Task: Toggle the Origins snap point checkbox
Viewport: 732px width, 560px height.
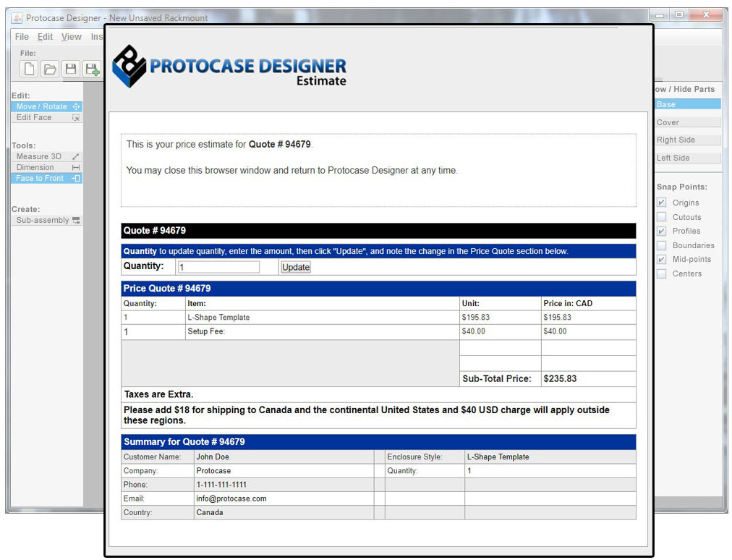Action: 662,203
